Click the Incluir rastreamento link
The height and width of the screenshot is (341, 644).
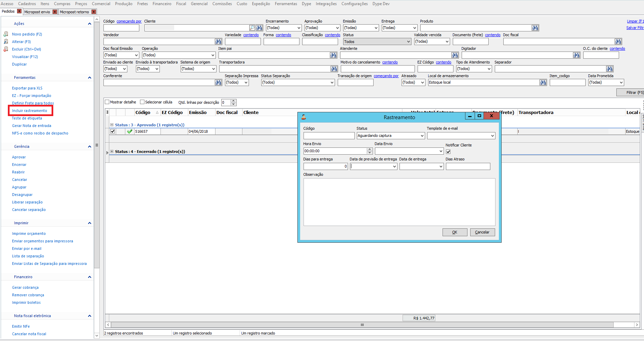tap(30, 111)
